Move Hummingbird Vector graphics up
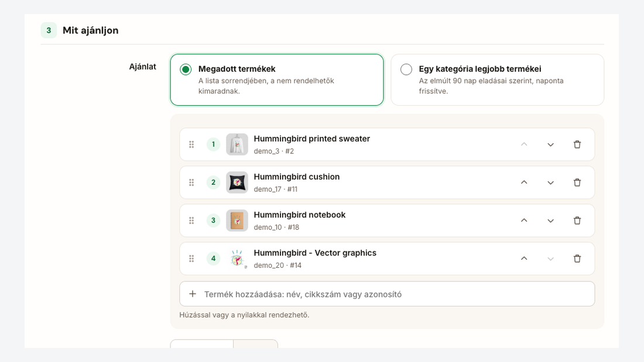 click(x=524, y=258)
